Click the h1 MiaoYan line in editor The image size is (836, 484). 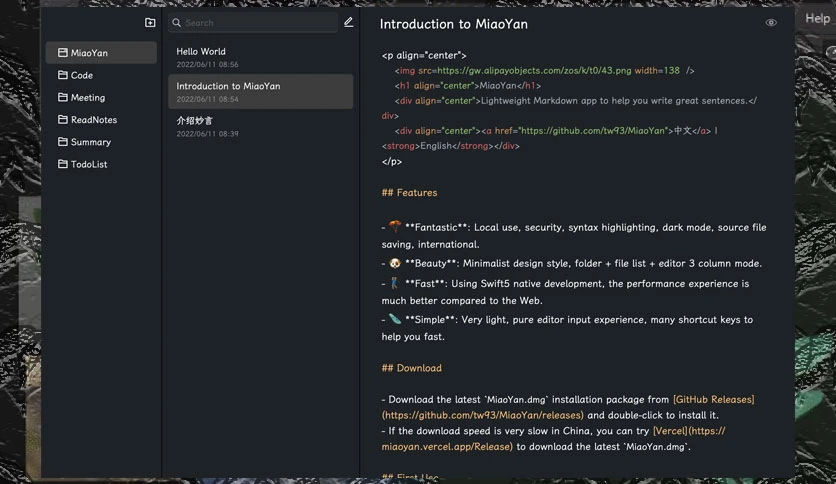pos(468,85)
